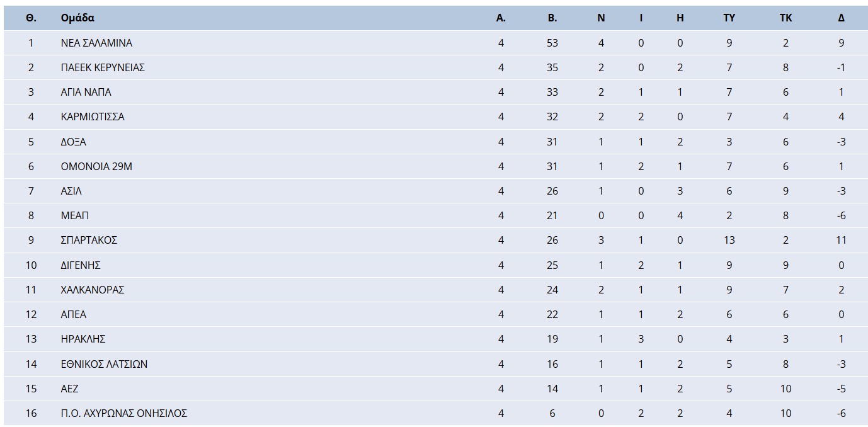Click the Δ goal difference column header
The width and height of the screenshot is (868, 427).
coord(842,18)
